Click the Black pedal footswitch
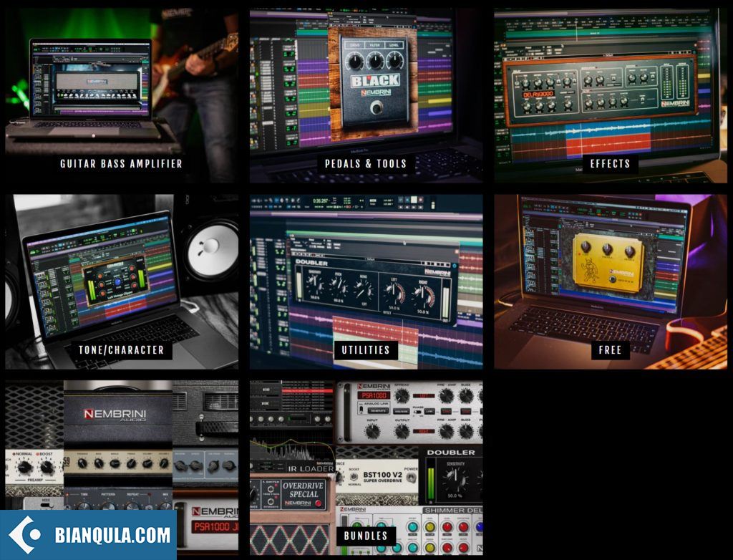The height and width of the screenshot is (560, 733). coord(377,109)
